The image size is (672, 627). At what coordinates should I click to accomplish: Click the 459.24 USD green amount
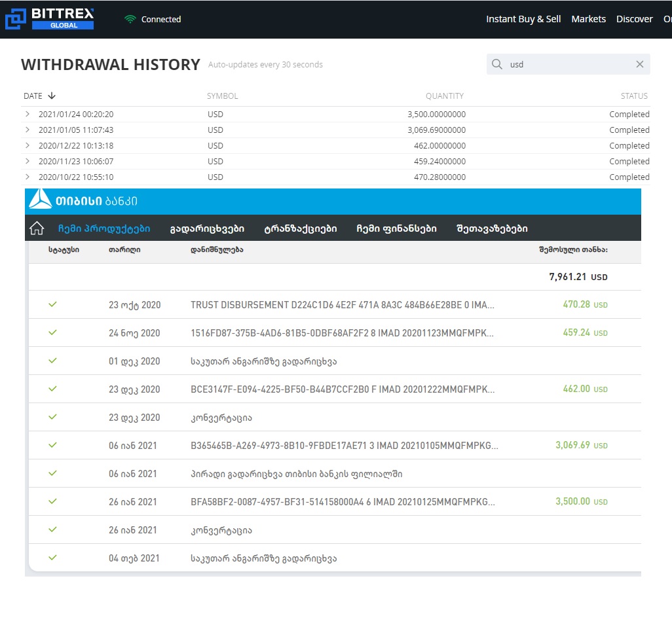[585, 332]
